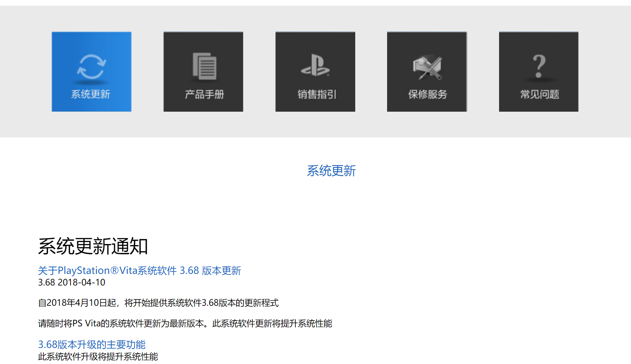Go to the 保修服务 tile label
Screen dimensions: 631x364
428,94
